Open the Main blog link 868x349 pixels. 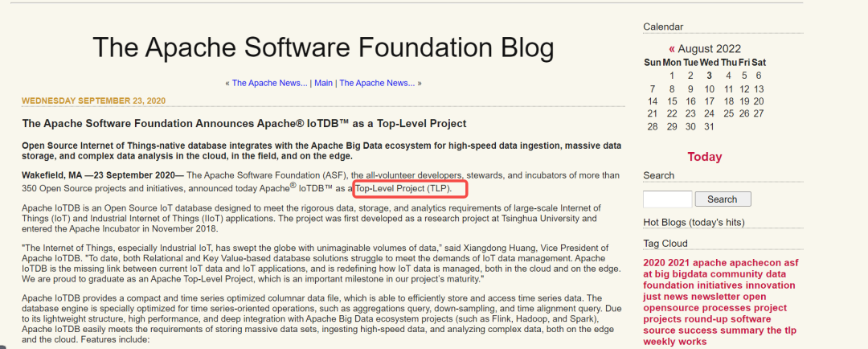(x=323, y=83)
